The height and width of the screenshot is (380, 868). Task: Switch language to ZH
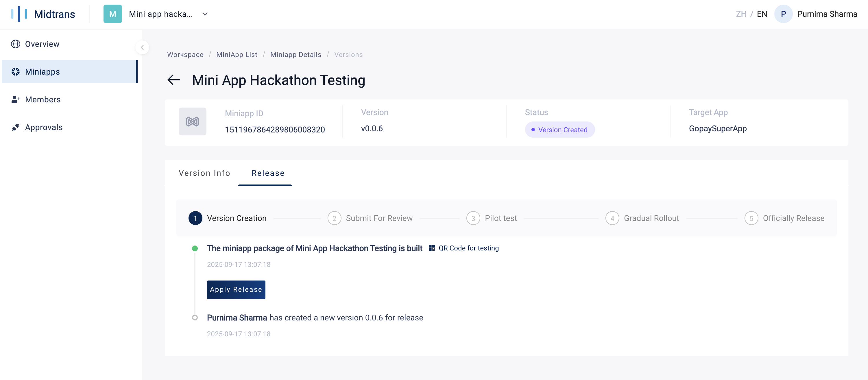[x=741, y=14]
